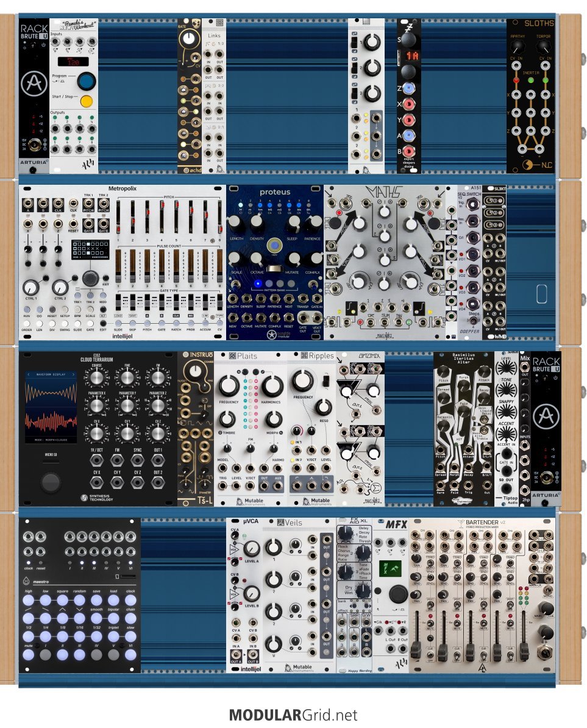Image resolution: width=587 pixels, height=728 pixels.
Task: Click the Dry/Wet knob on FX Aid XL
Action: tap(363, 590)
